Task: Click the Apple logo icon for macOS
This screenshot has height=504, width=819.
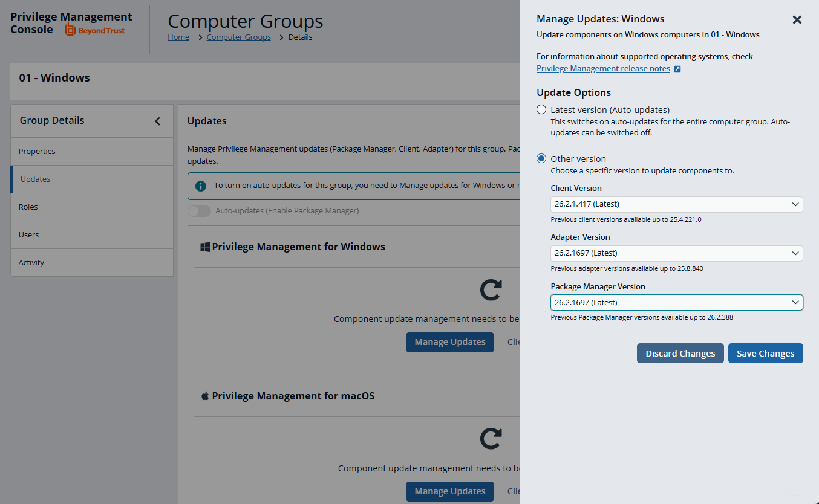Action: [204, 396]
